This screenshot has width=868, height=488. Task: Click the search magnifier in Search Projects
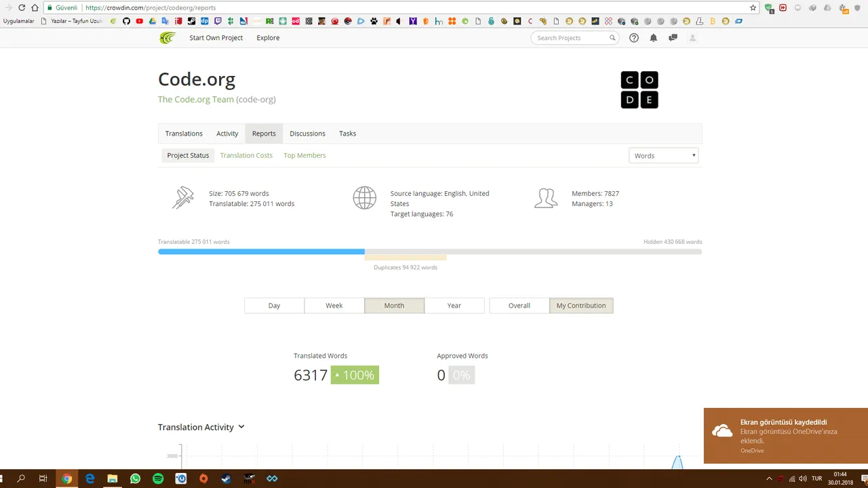(x=612, y=38)
